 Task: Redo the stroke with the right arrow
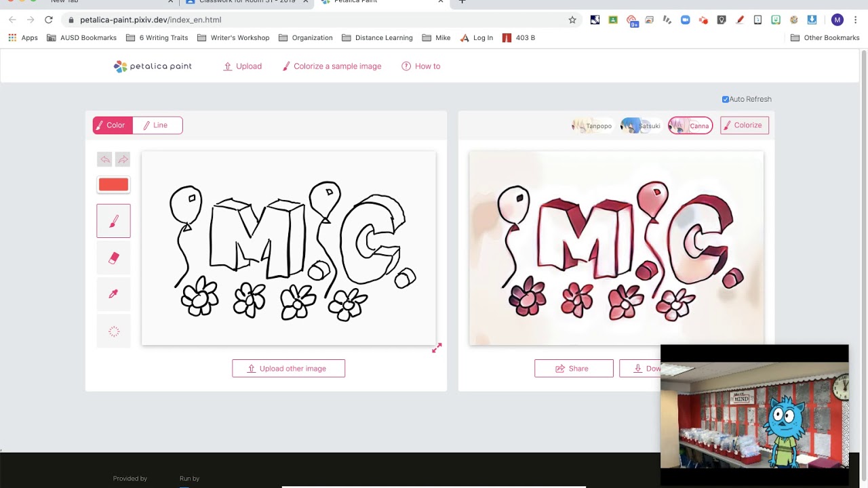[x=122, y=159]
